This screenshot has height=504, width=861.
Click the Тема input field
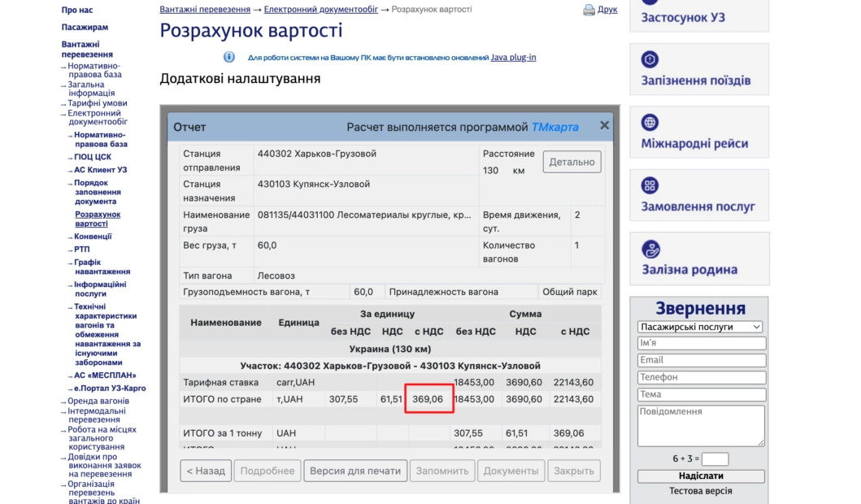pos(701,394)
